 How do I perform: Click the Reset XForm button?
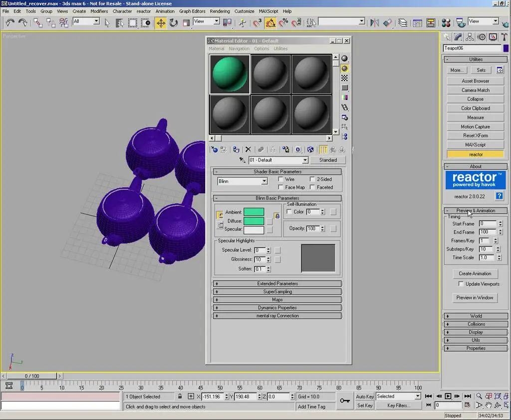tap(476, 135)
